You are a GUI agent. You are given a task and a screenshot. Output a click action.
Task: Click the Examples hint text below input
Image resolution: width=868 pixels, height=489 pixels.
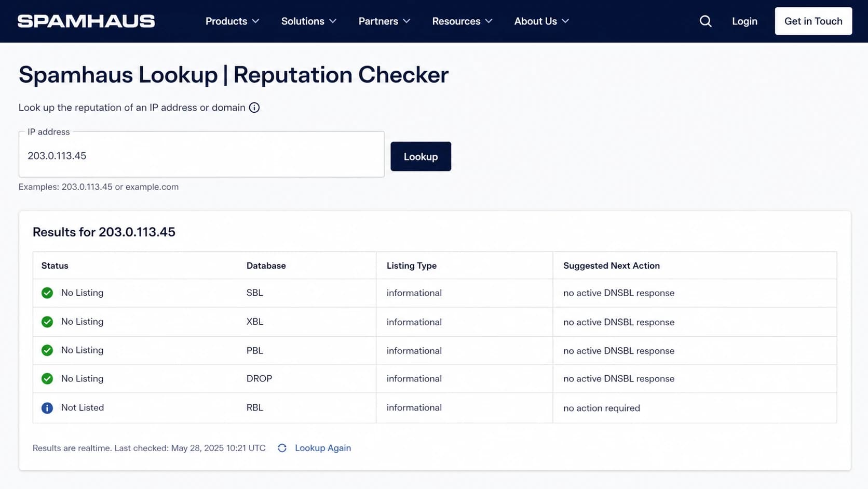(99, 187)
